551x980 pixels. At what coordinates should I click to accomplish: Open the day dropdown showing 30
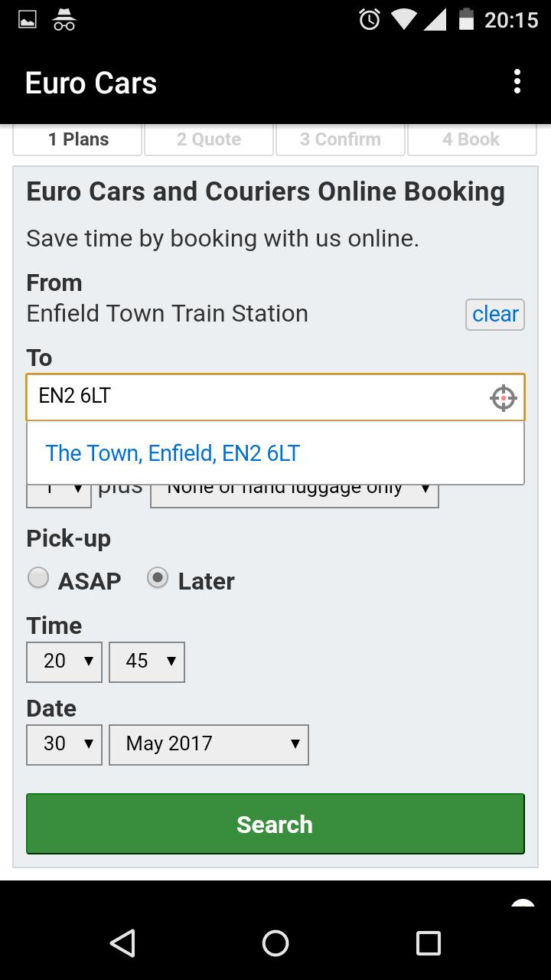click(x=64, y=744)
